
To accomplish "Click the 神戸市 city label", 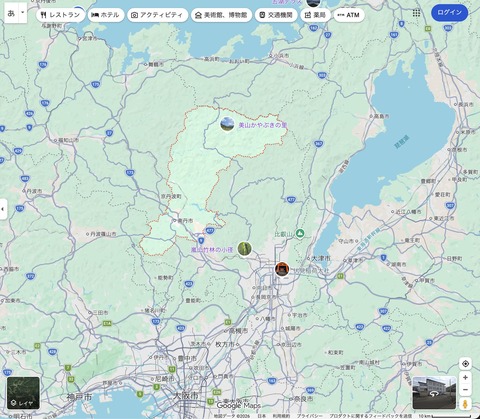I will coord(79,397).
